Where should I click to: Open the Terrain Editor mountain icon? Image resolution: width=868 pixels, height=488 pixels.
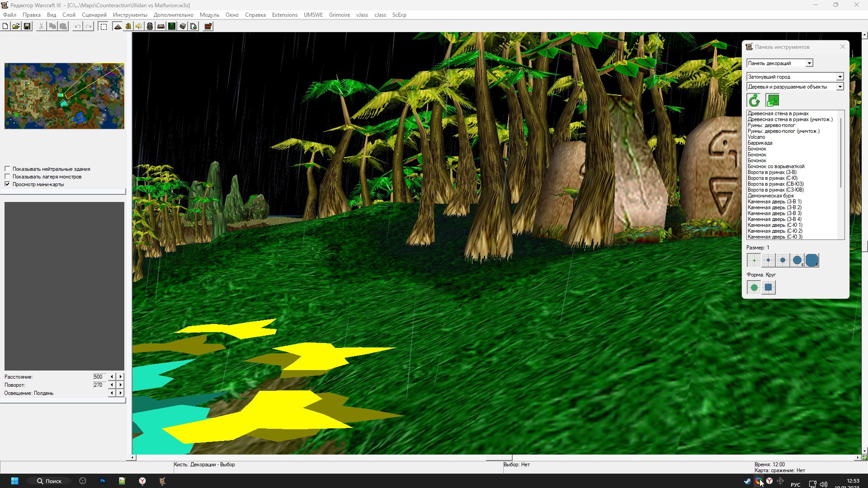(x=118, y=26)
